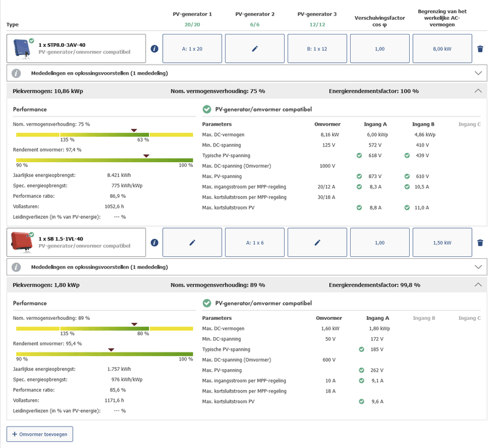The width and height of the screenshot is (493, 448).
Task: Select the 8,00 kW AC power limit field
Action: 442,49
